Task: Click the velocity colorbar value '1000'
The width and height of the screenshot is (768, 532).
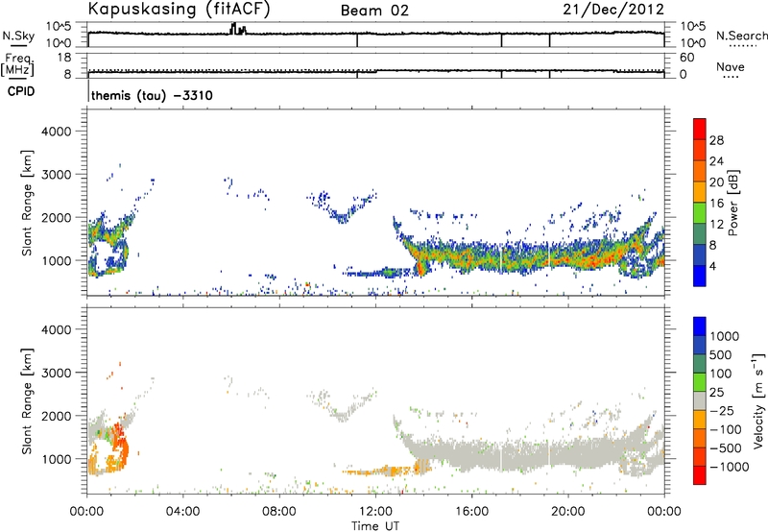Action: (x=725, y=336)
